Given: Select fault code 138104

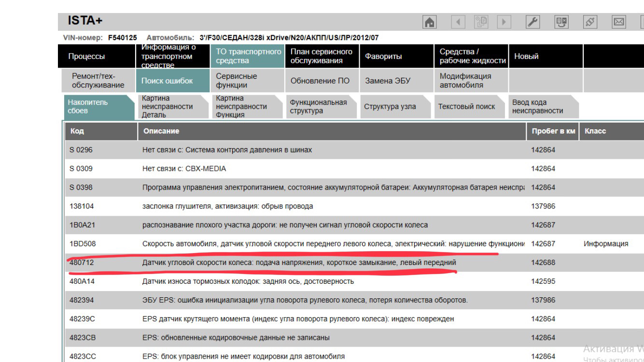Looking at the screenshot, I should click(x=82, y=207).
